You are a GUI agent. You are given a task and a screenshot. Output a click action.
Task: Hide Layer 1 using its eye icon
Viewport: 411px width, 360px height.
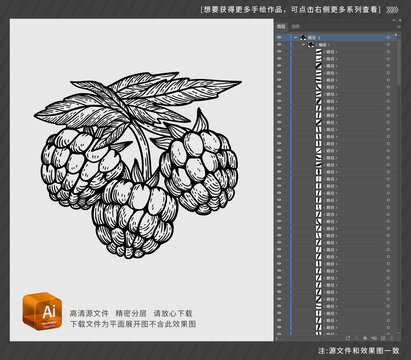click(x=279, y=38)
